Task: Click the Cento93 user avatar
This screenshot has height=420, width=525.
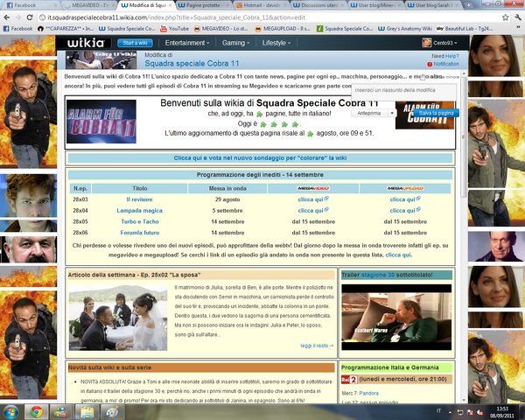Action: [427, 43]
